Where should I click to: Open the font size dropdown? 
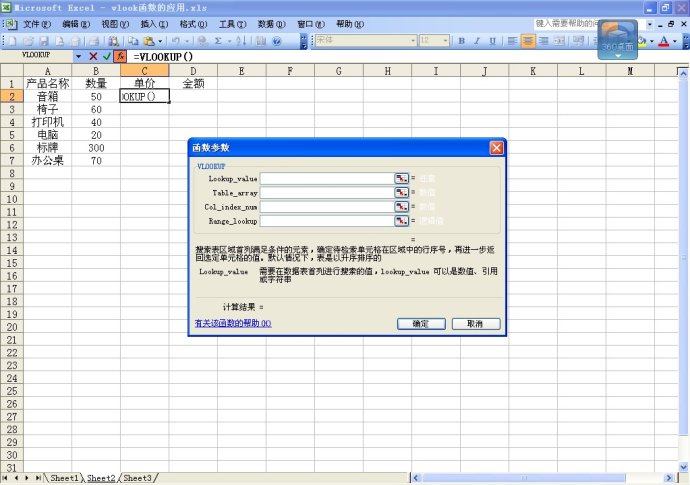click(x=446, y=40)
